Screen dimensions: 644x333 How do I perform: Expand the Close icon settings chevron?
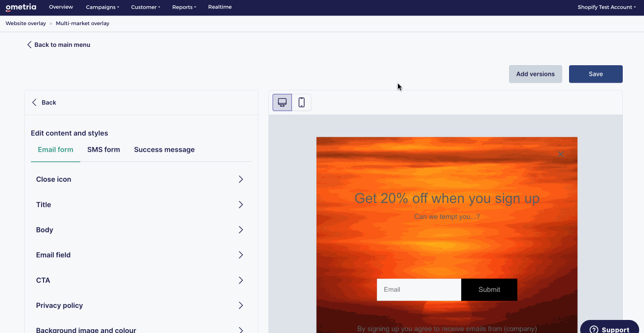tap(241, 179)
